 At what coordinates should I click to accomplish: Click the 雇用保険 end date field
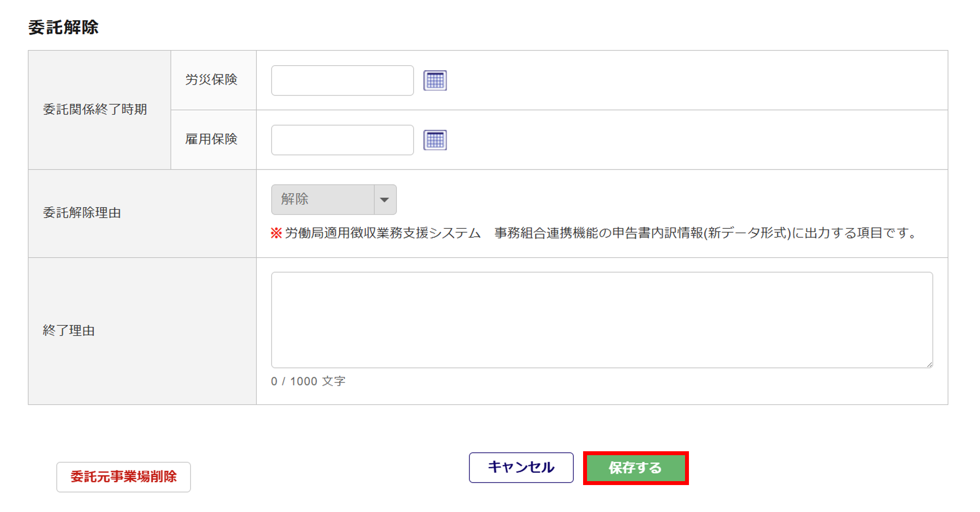(342, 140)
